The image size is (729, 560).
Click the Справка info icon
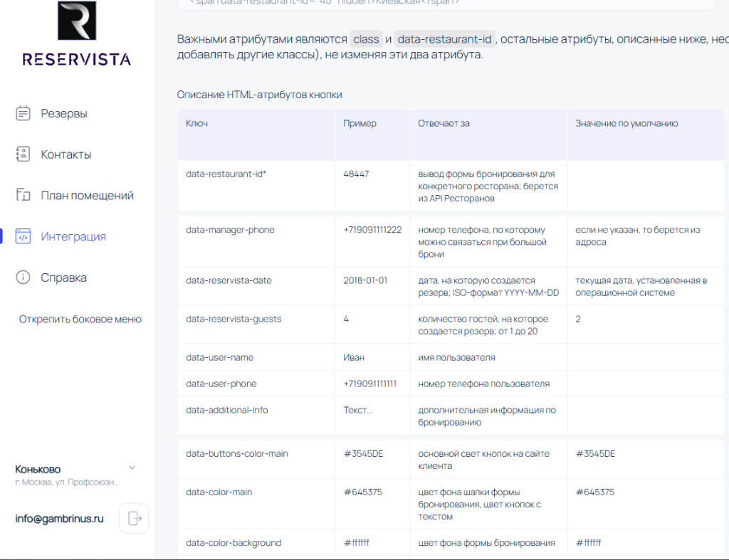click(x=23, y=278)
